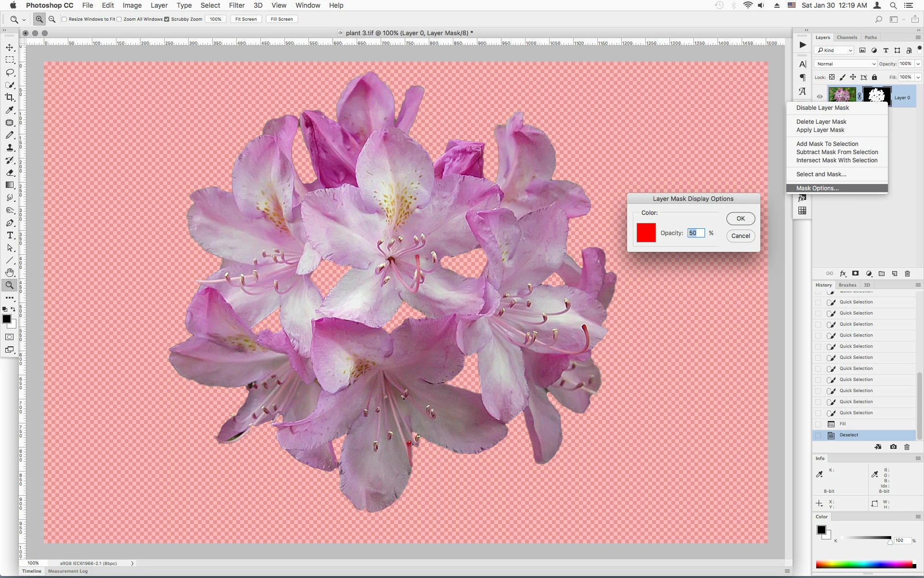This screenshot has width=924, height=578.
Task: Click the red mask color swatch
Action: [646, 233]
